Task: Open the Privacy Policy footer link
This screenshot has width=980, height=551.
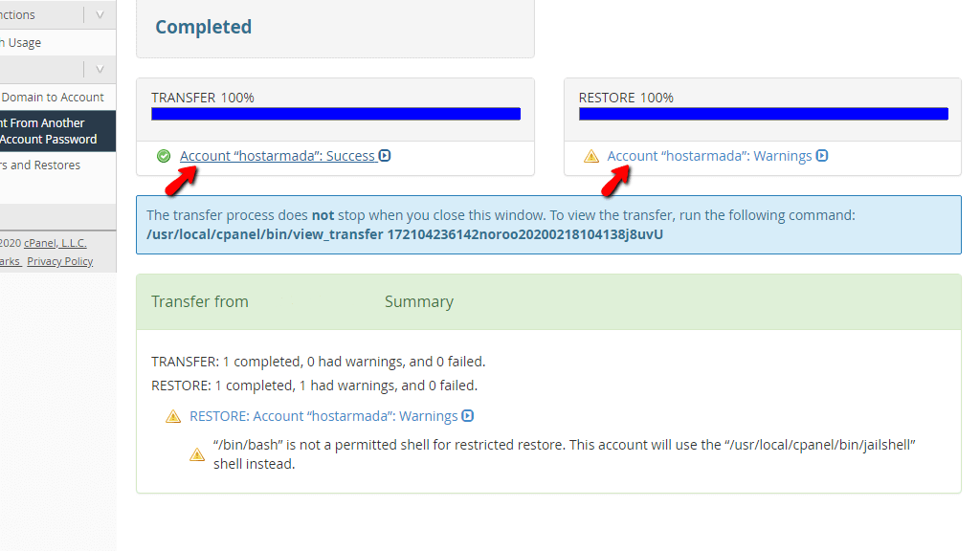Action: point(60,261)
